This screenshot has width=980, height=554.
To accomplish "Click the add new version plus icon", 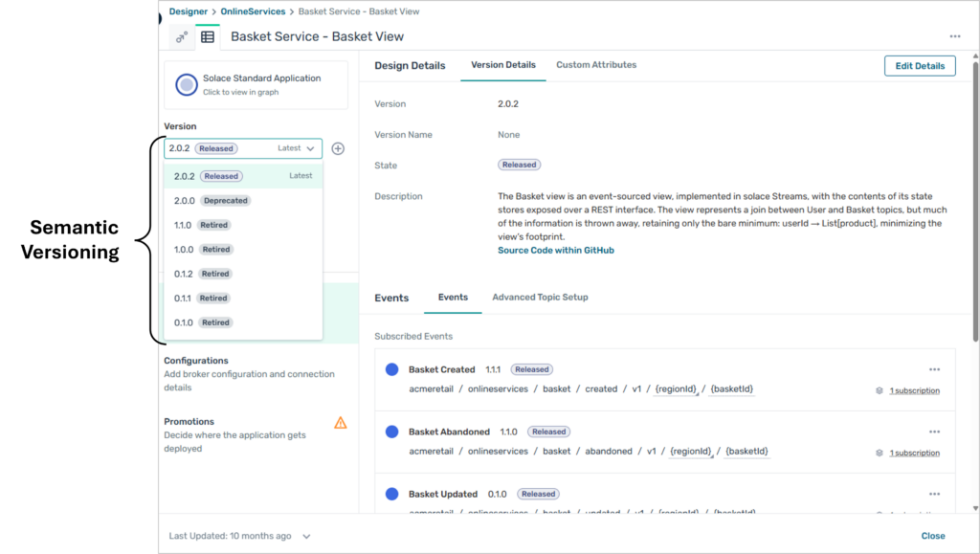I will coord(338,148).
